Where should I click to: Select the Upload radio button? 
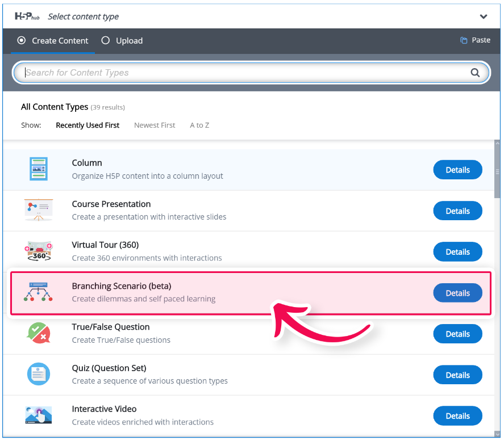(106, 40)
